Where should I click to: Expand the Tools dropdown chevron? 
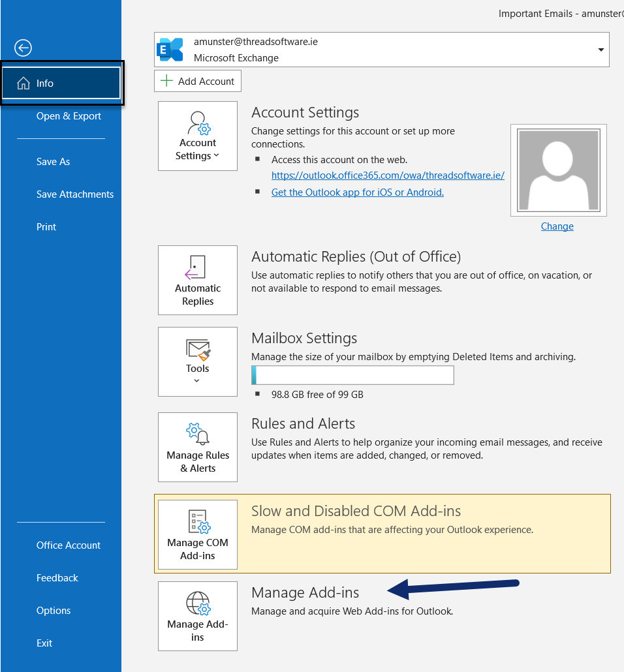tap(197, 380)
